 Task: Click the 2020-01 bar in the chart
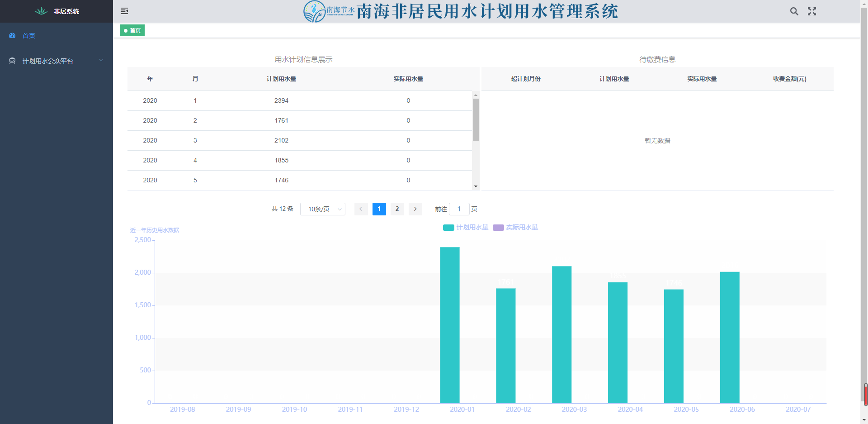(x=450, y=325)
